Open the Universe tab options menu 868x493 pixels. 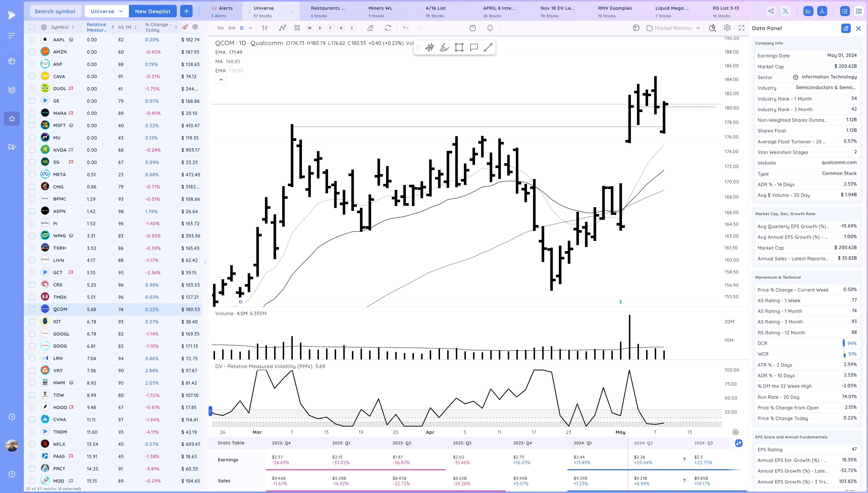[292, 11]
